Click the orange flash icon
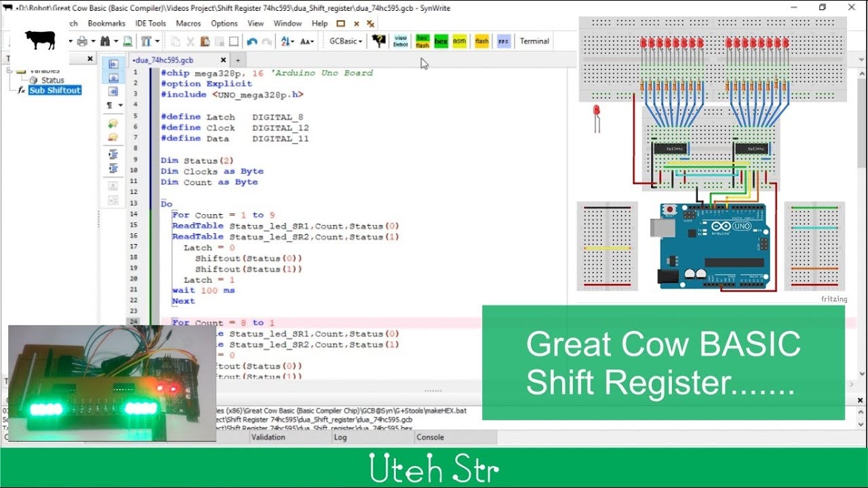 (481, 41)
